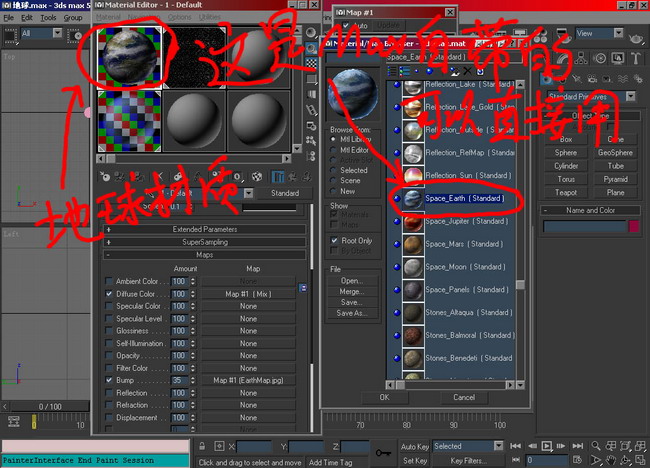Open the Tools menu
Viewport: 650px width, 468px height.
click(x=48, y=18)
